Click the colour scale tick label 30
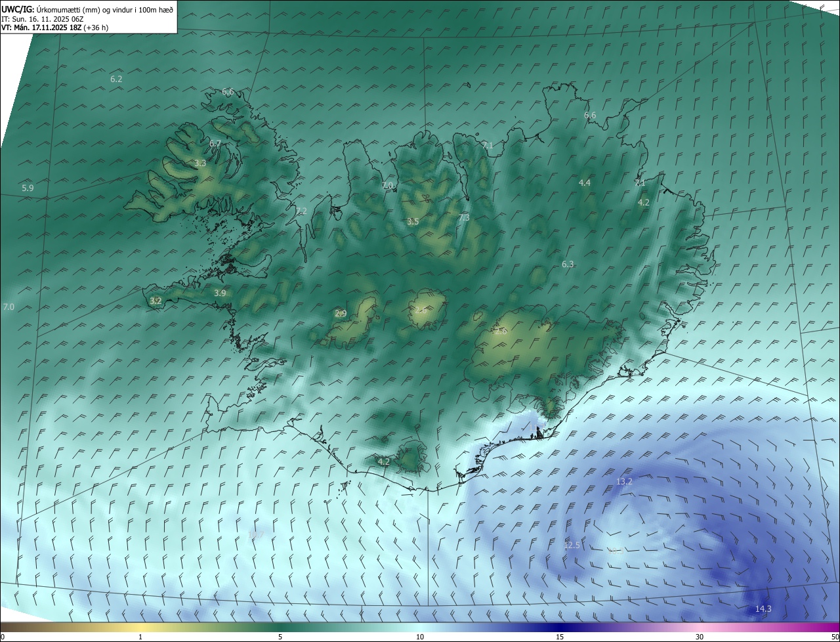This screenshot has width=840, height=642. click(x=700, y=637)
